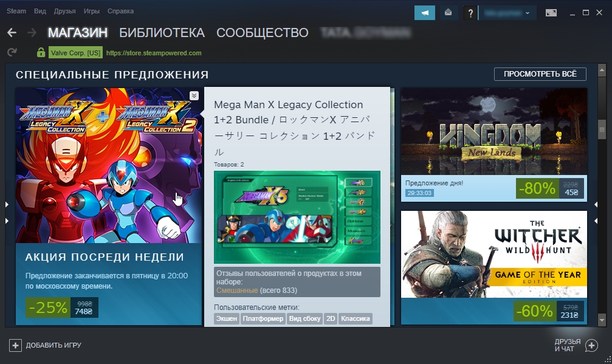Screen dimensions: 612x364
Task: Close the Steam window
Action: pos(599,13)
